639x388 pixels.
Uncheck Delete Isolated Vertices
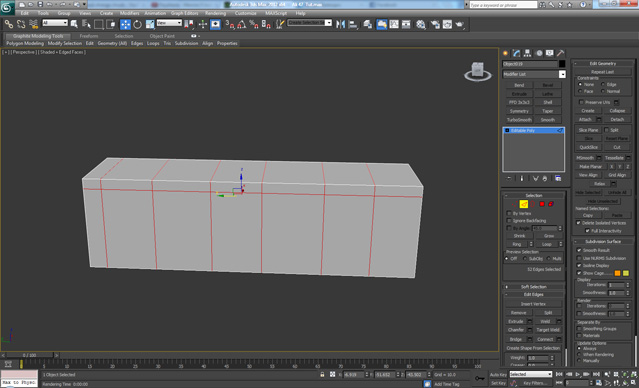click(x=578, y=223)
